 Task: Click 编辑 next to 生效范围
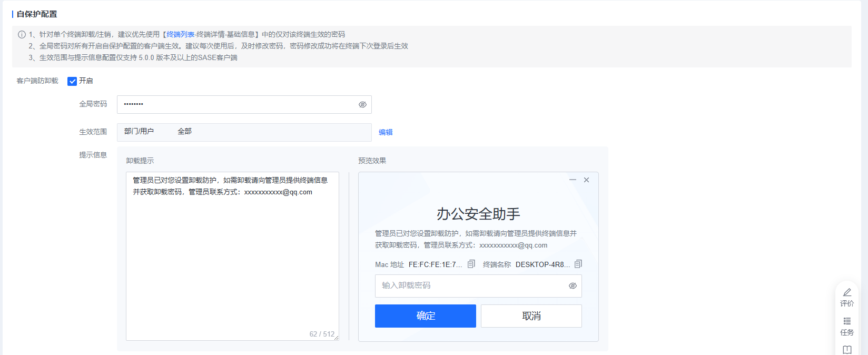pos(386,132)
